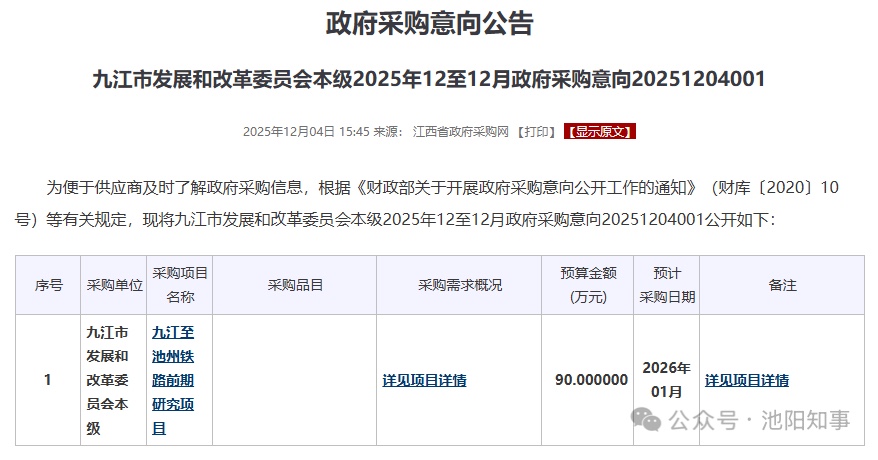Viewport: 878px width, 460px height.
Task: Click the 2026年01月 purchase date cell
Action: click(667, 380)
